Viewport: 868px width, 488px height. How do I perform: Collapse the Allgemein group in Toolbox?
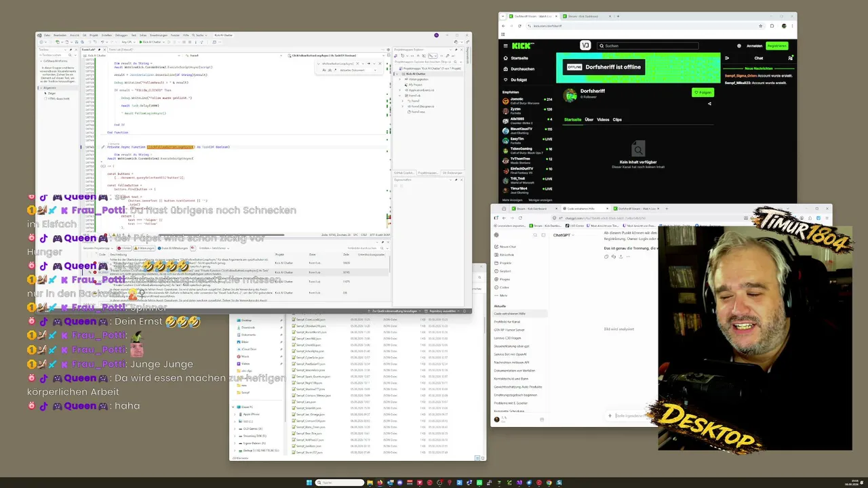40,88
